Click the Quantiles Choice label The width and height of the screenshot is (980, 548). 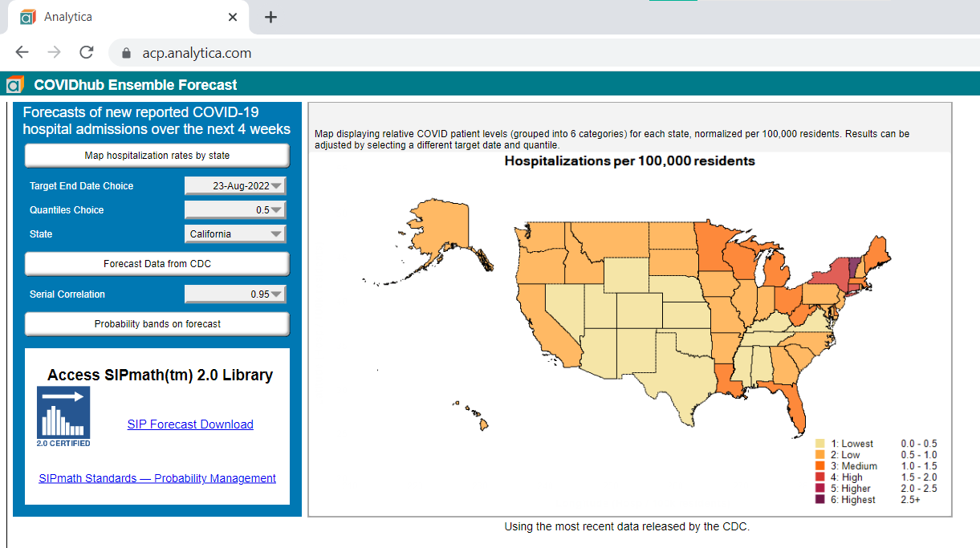67,210
